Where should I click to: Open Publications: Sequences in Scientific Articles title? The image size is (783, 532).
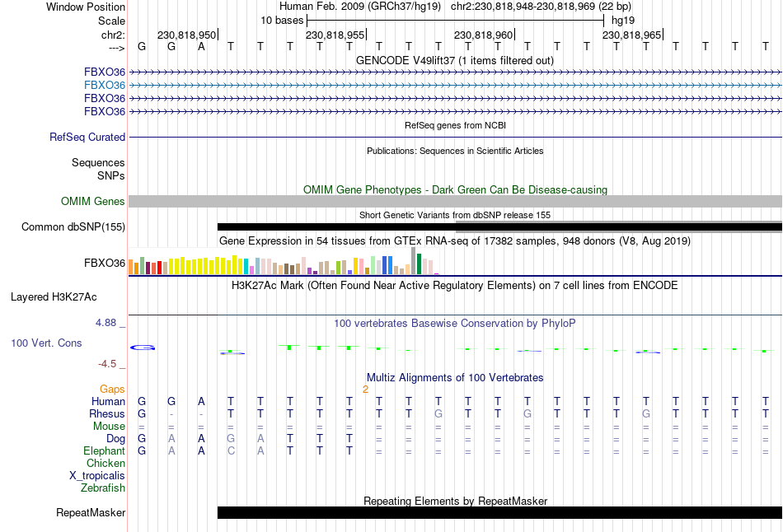(x=455, y=151)
